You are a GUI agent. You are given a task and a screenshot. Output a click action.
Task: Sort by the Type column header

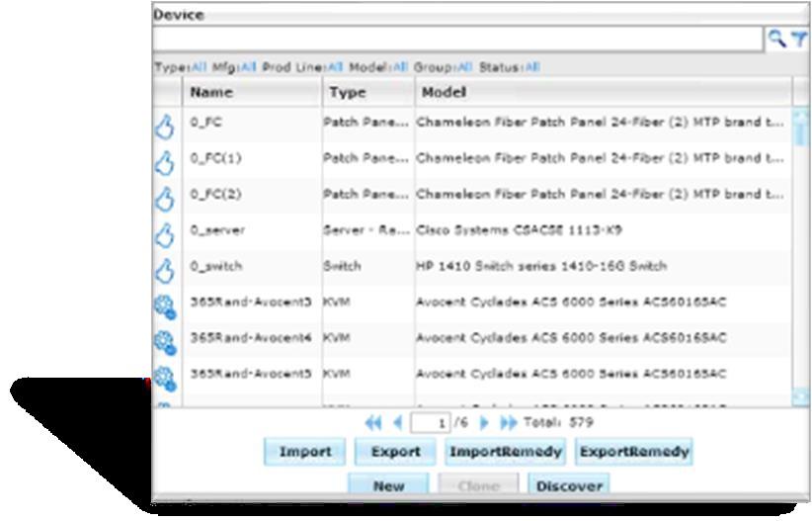(368, 92)
